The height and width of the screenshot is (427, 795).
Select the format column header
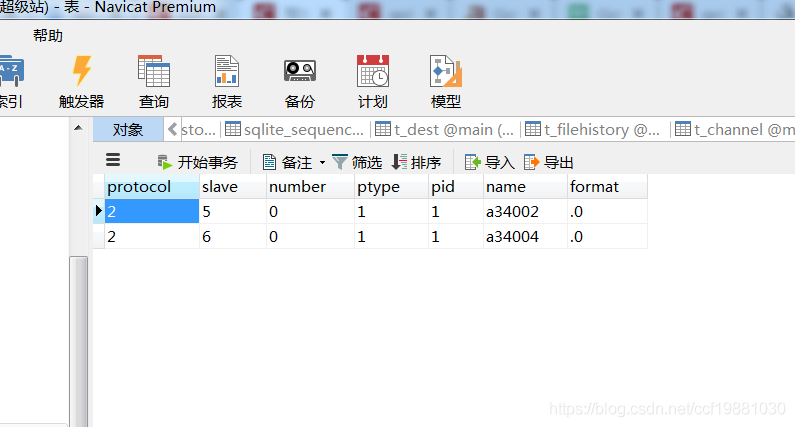607,187
